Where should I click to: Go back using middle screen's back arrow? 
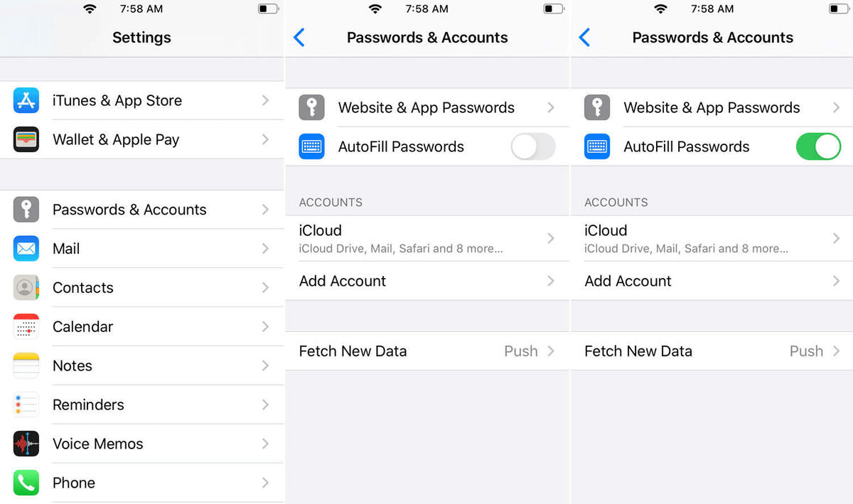tap(299, 38)
